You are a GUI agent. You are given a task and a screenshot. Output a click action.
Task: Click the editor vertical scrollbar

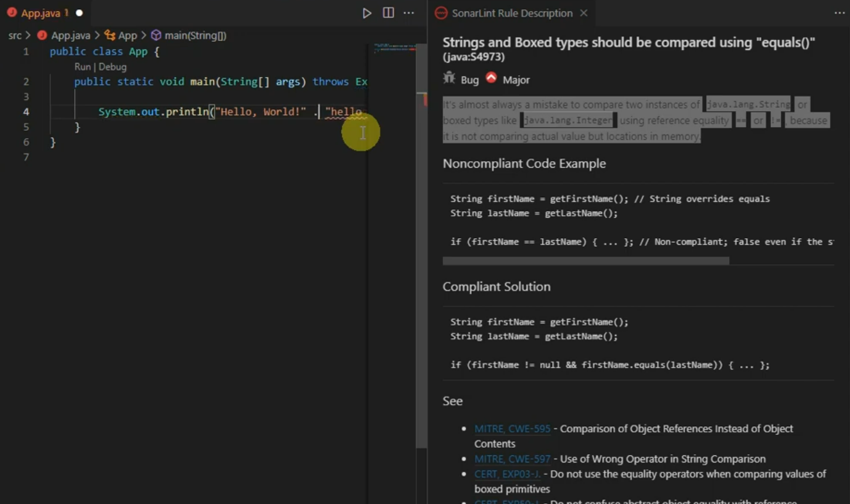pyautogui.click(x=423, y=247)
